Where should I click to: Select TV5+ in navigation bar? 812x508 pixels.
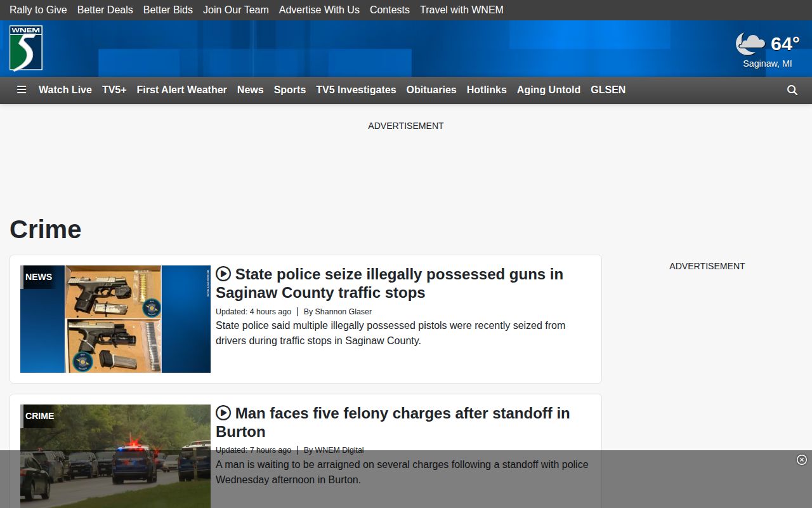coord(114,90)
